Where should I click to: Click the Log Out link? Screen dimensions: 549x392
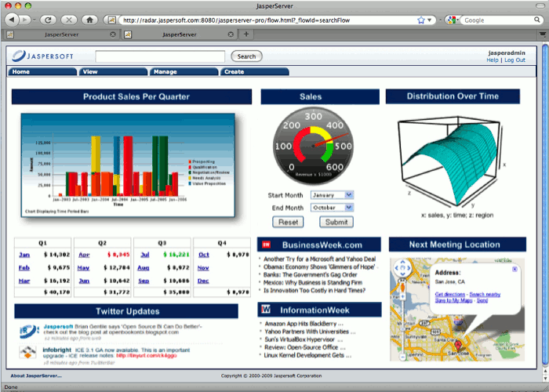tap(514, 60)
